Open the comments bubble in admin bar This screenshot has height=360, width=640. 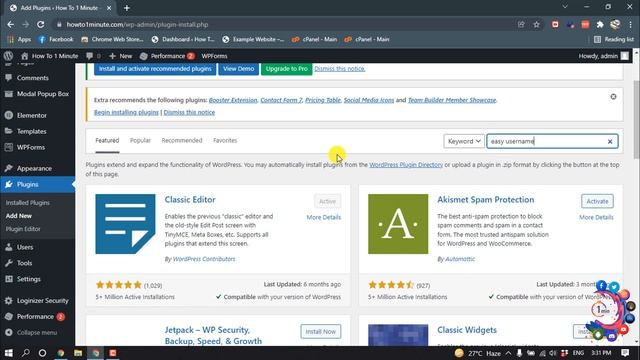[90, 56]
